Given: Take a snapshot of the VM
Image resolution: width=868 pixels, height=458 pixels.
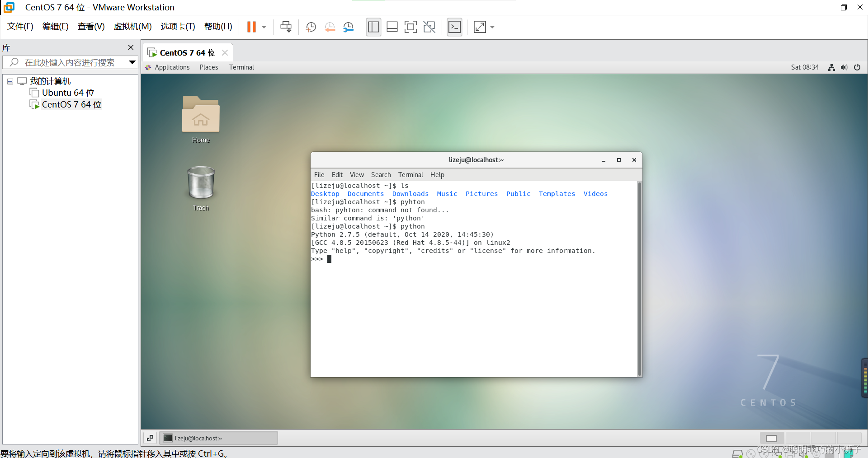Looking at the screenshot, I should tap(311, 27).
